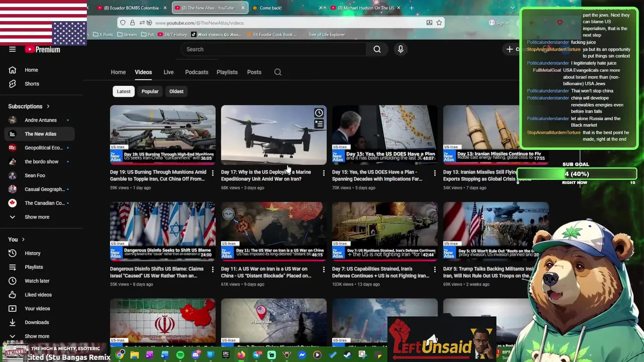Switch to the channel Playlists tab
Image resolution: width=644 pixels, height=362 pixels.
(x=227, y=72)
